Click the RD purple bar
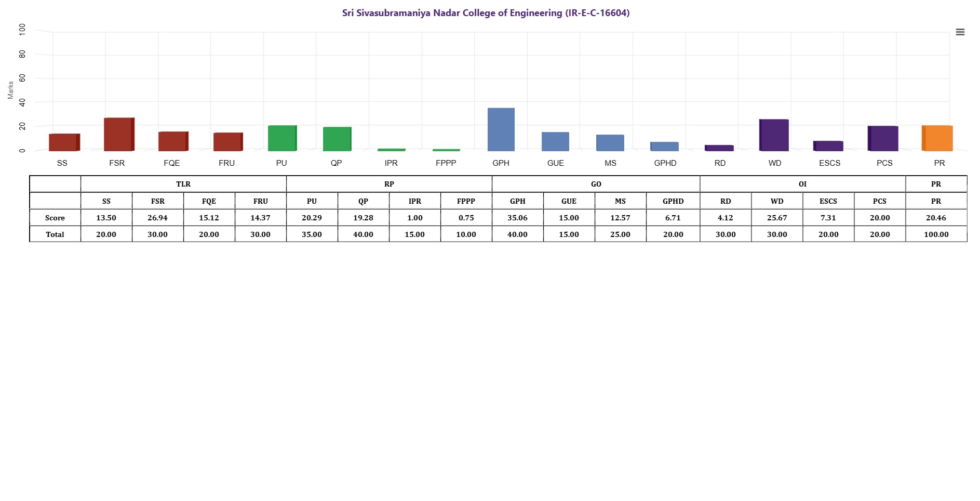The height and width of the screenshot is (501, 980). click(719, 148)
